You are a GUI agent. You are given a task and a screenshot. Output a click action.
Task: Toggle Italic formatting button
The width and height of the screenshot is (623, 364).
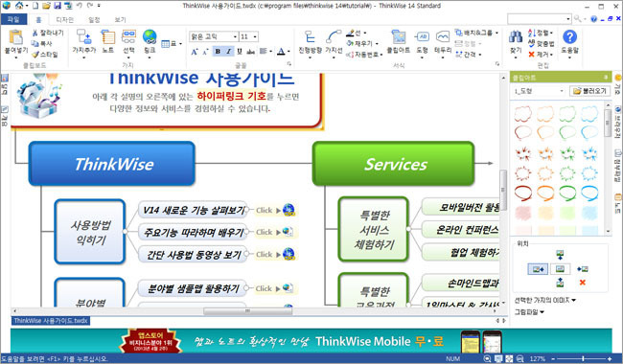[x=229, y=51]
